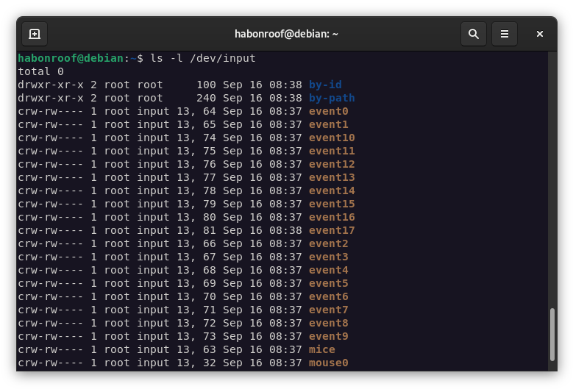Screen dimensions: 573x392
Task: Click the event7 device name
Action: 329,310
